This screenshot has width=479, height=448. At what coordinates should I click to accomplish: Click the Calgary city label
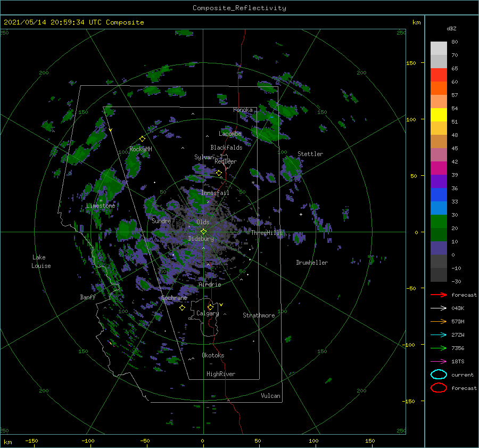pyautogui.click(x=208, y=313)
